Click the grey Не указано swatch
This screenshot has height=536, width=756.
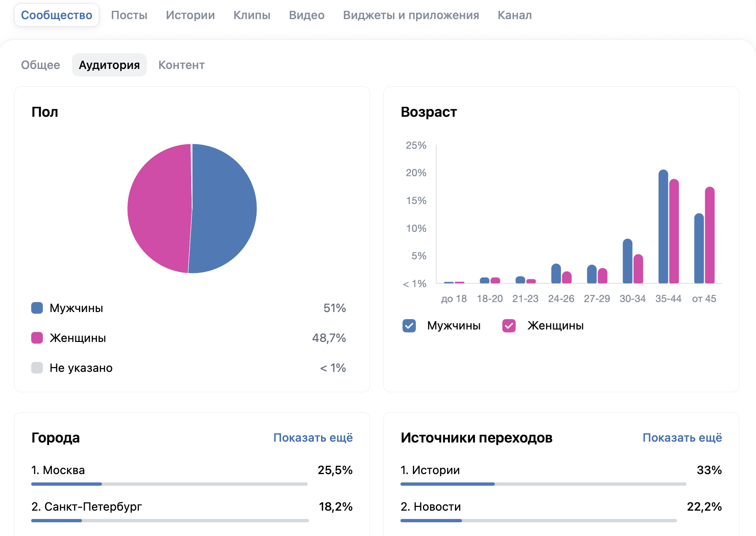pos(37,368)
